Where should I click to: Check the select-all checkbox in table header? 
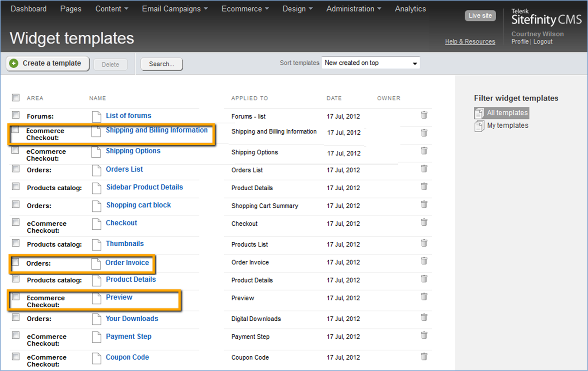[16, 98]
